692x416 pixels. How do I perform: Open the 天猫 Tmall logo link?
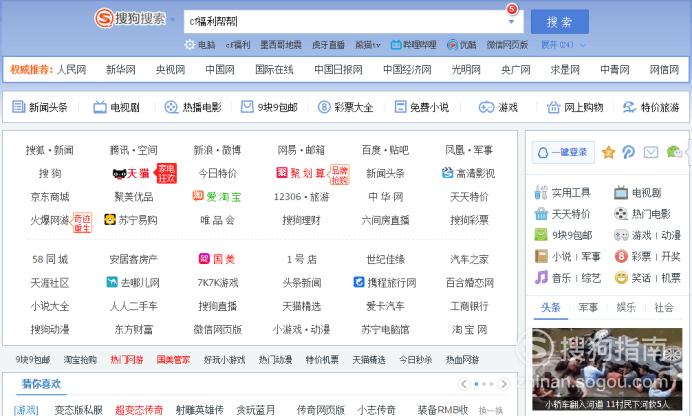(131, 173)
